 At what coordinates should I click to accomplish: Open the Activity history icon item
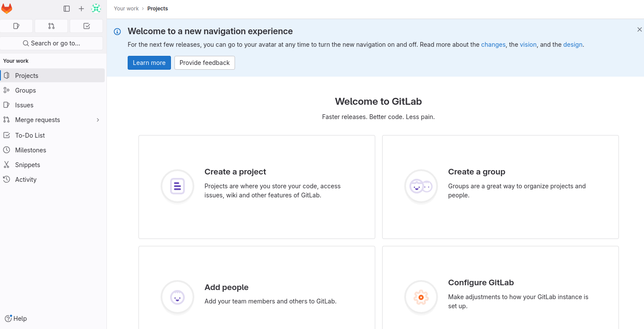point(6,180)
